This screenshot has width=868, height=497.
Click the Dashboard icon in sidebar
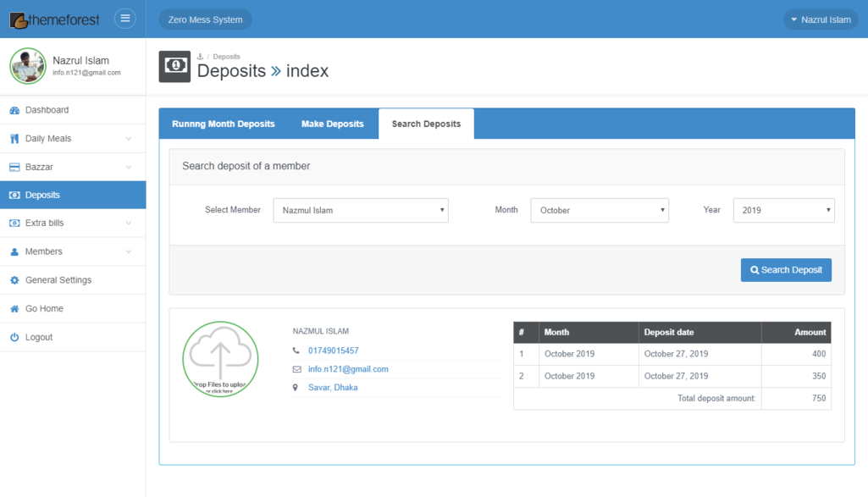(x=14, y=110)
